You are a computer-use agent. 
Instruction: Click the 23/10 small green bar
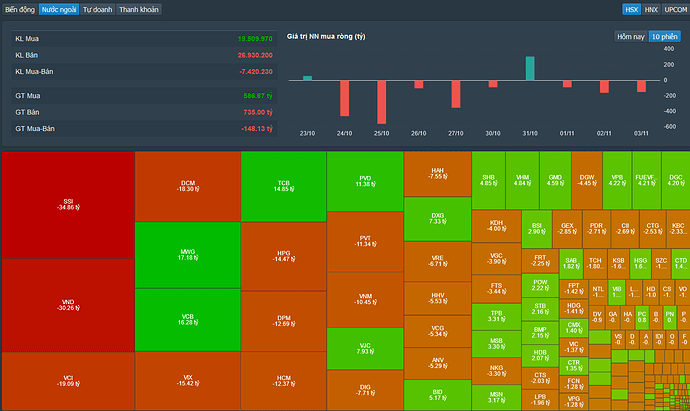(307, 78)
